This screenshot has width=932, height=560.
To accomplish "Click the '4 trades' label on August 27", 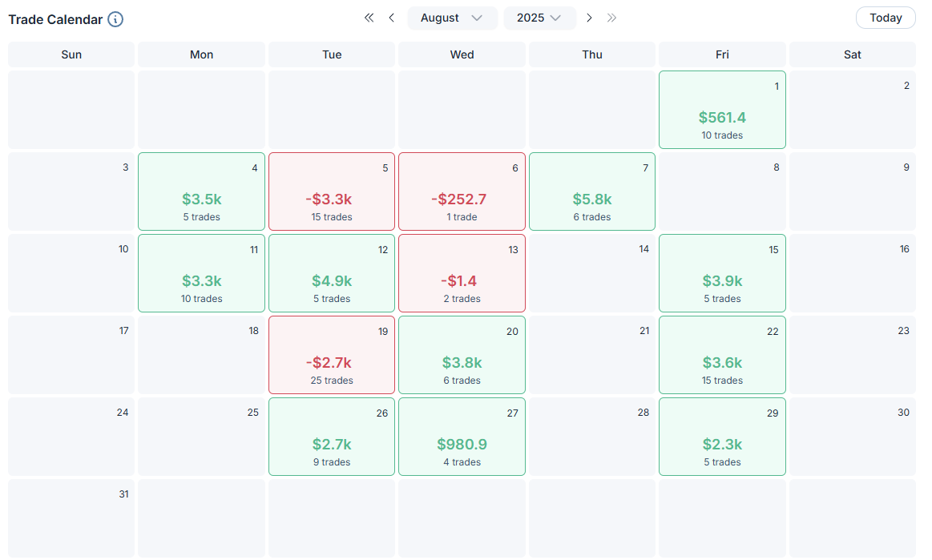I will point(462,462).
